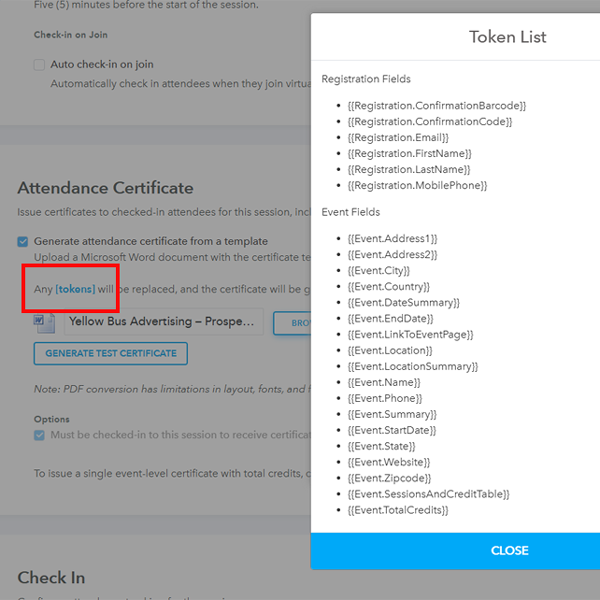Viewport: 600px width, 600px height.
Task: Toggle Auto check-in on join checkbox
Action: point(39,65)
